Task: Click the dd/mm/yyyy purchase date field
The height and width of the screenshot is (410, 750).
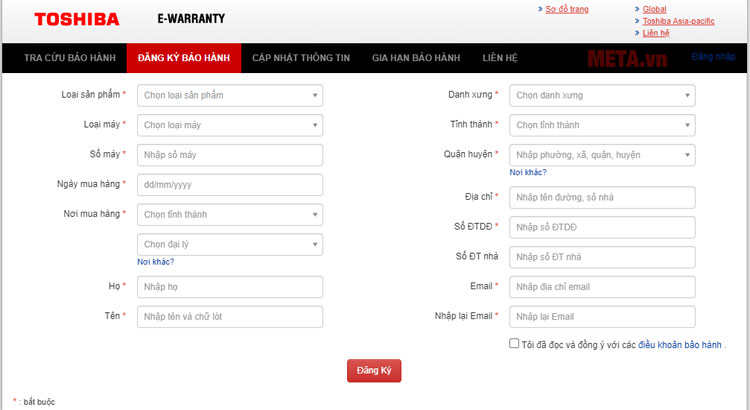Action: 230,185
